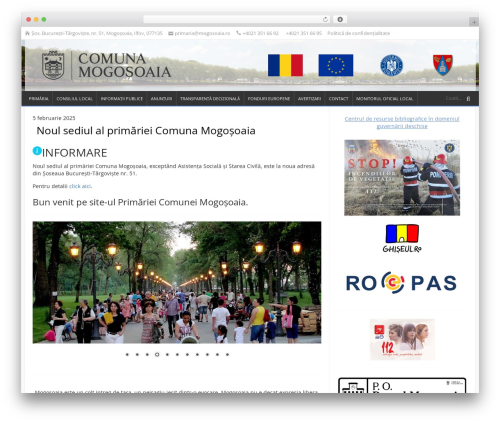Open the 'Noul sediul al primăriei Comuna Mogoșoaia' headline
The height and width of the screenshot is (423, 500).
tap(146, 131)
